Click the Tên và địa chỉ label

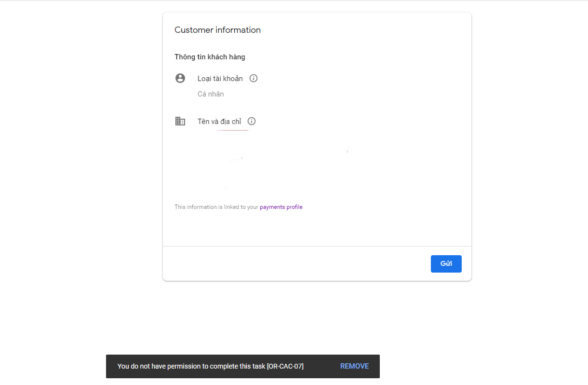tap(219, 121)
